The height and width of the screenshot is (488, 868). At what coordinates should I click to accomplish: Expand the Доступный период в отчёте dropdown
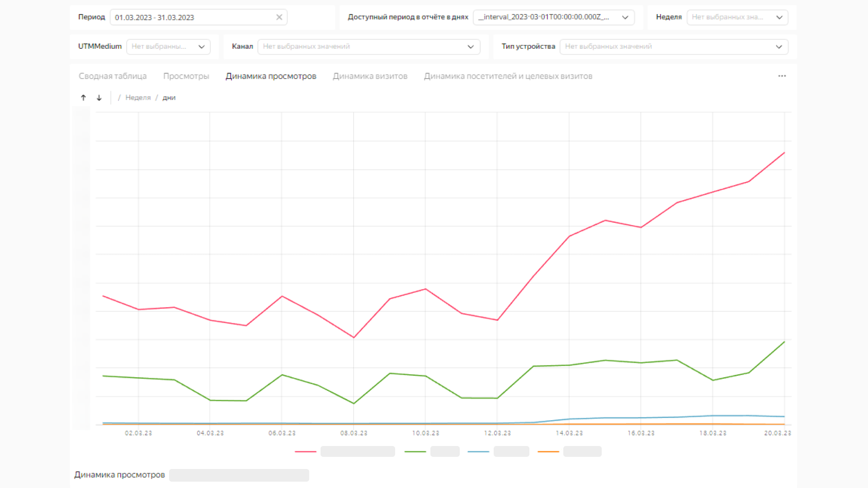(625, 17)
